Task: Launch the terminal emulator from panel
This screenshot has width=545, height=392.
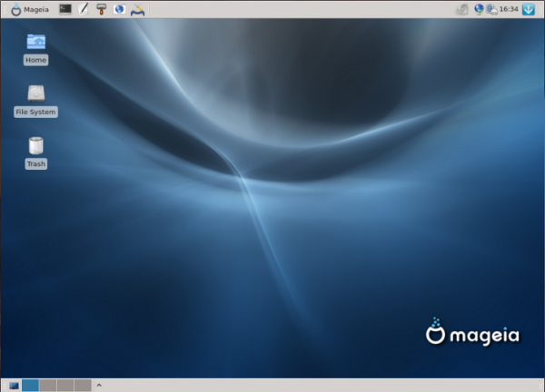Action: tap(65, 9)
